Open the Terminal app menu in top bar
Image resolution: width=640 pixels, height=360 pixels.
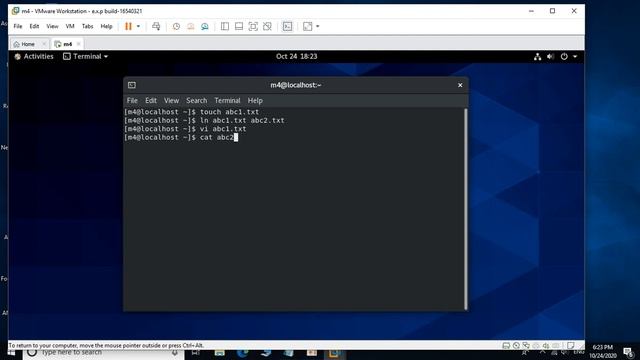(x=85, y=56)
